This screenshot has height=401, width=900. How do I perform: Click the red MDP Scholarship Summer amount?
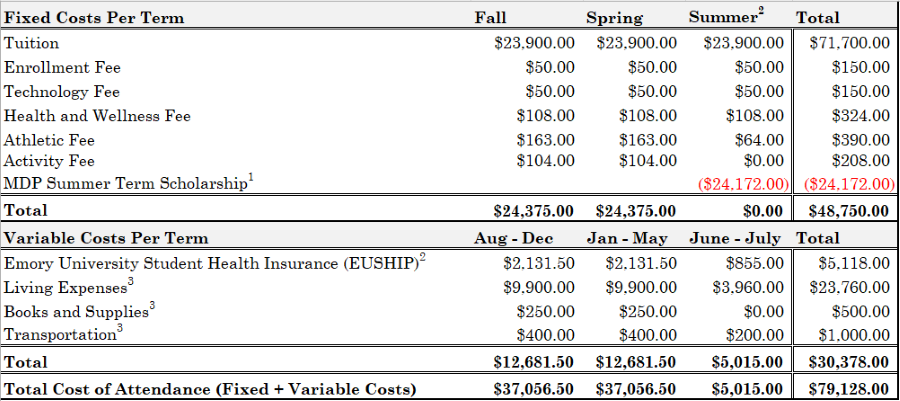tap(744, 184)
